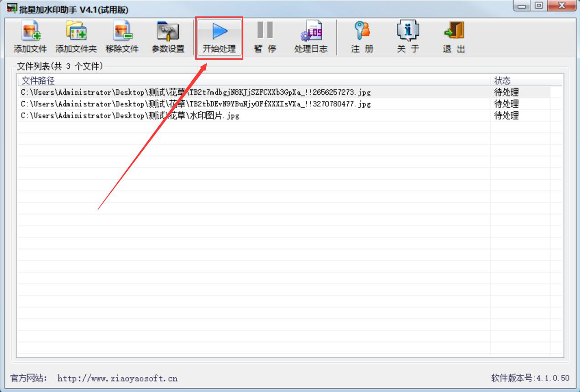Open 添加文件夹 add folder tool
Image resolution: width=580 pixels, height=392 pixels.
[x=76, y=37]
